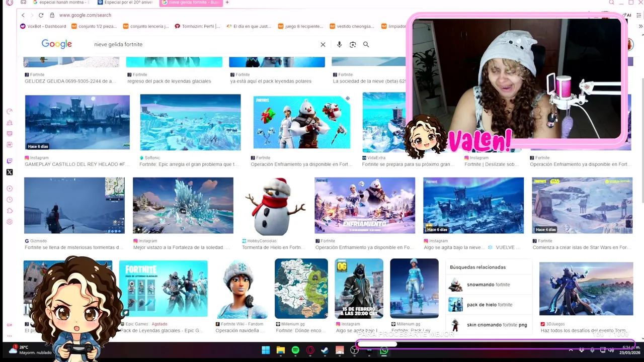Image resolution: width=644 pixels, height=362 pixels.
Task: Open the sidebar history clock icon
Action: (10, 200)
